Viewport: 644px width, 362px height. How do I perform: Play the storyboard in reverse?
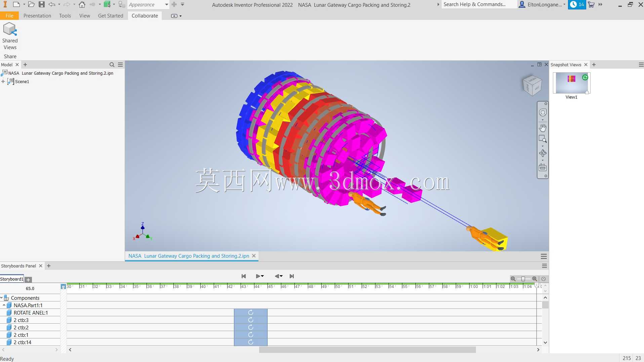tap(277, 276)
